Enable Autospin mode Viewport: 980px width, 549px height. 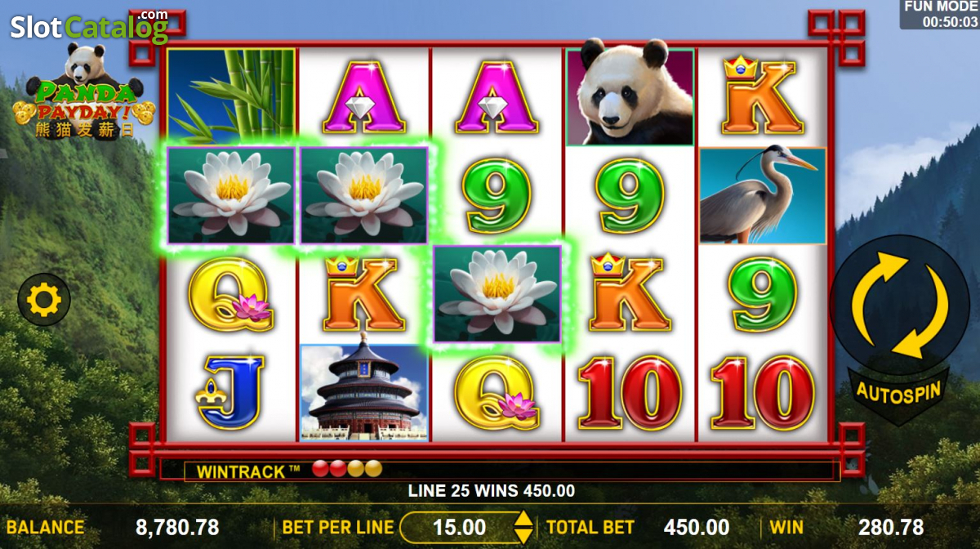[898, 392]
